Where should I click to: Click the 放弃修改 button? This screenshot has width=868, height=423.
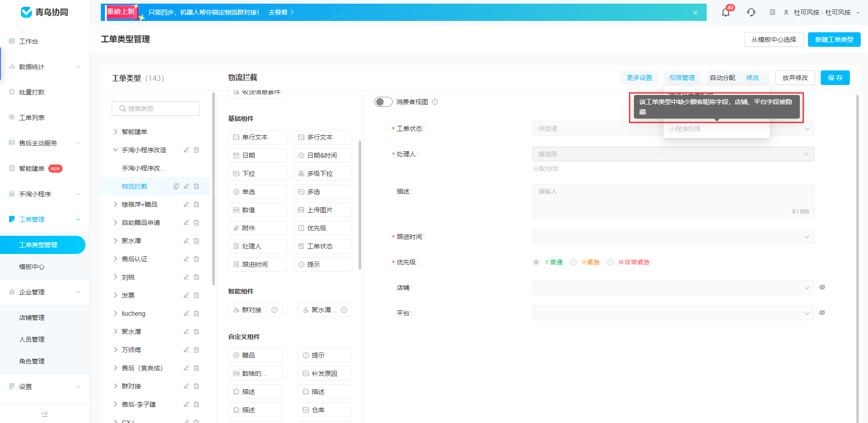[x=795, y=78]
